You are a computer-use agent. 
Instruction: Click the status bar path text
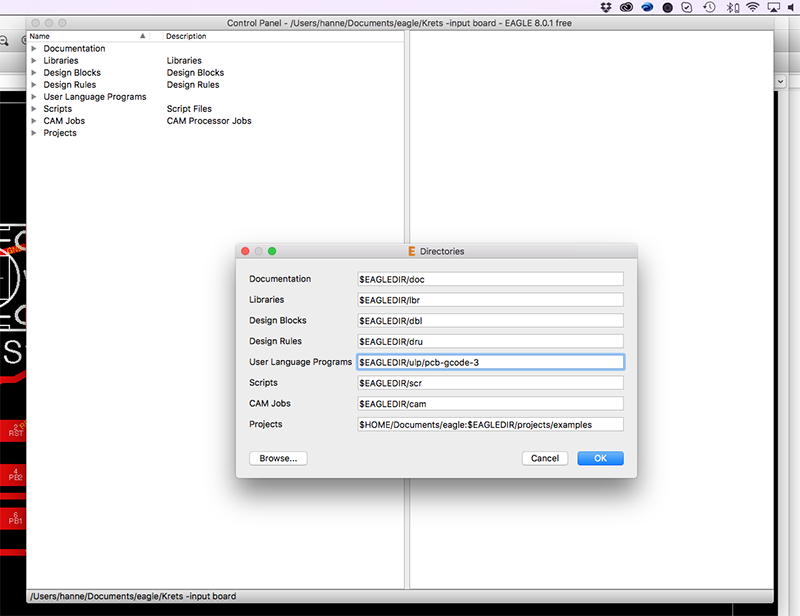pyautogui.click(x=133, y=596)
